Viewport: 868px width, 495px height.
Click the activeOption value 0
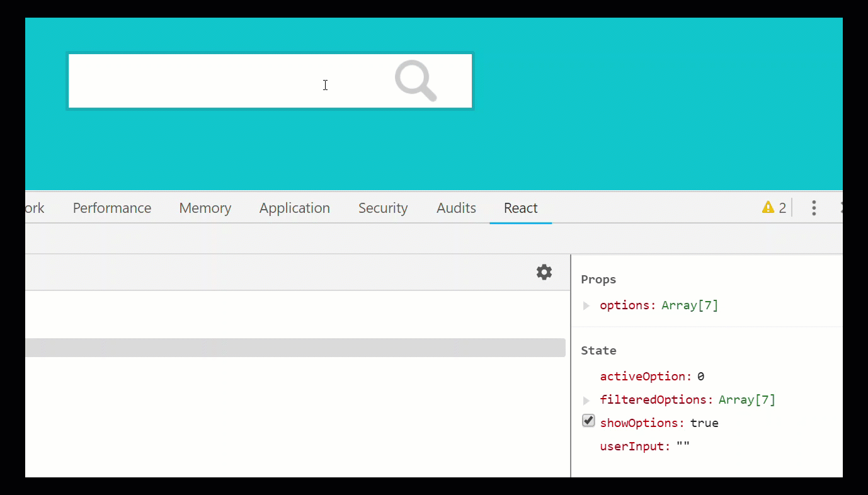[700, 377]
